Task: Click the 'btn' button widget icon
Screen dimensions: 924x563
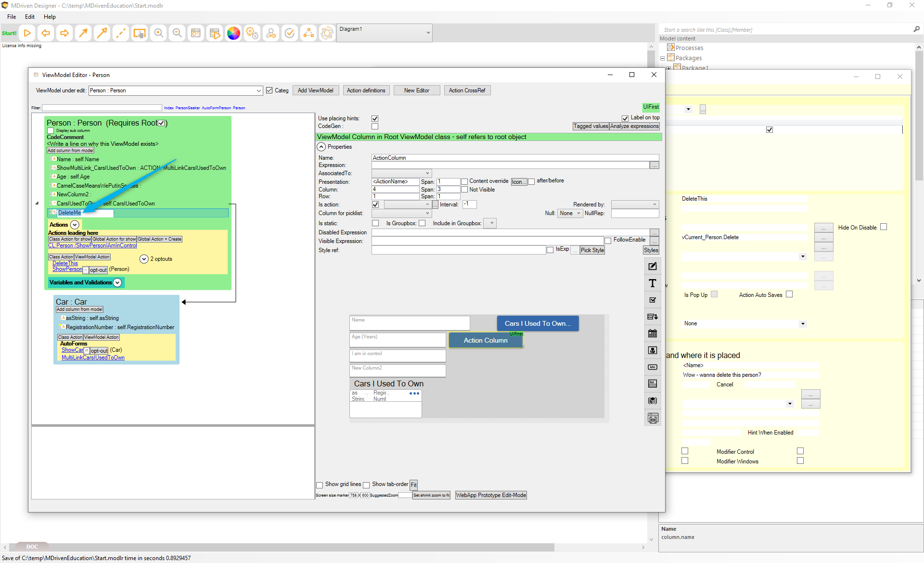Action: point(652,367)
